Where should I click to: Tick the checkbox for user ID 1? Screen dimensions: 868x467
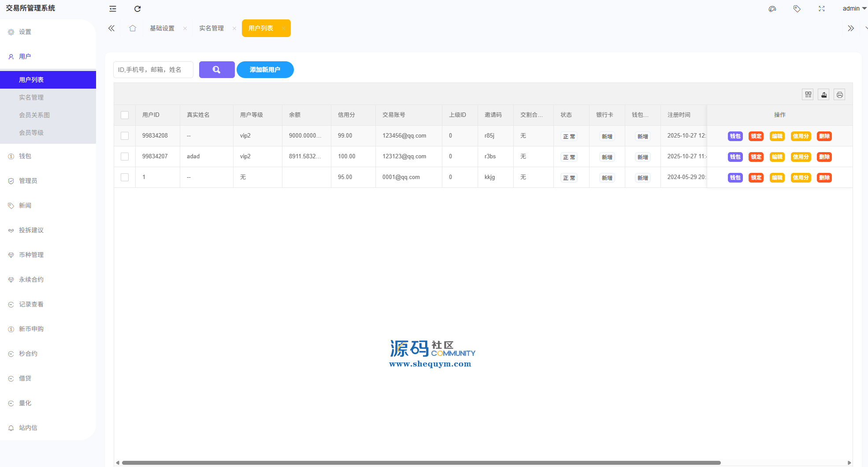[x=125, y=177]
